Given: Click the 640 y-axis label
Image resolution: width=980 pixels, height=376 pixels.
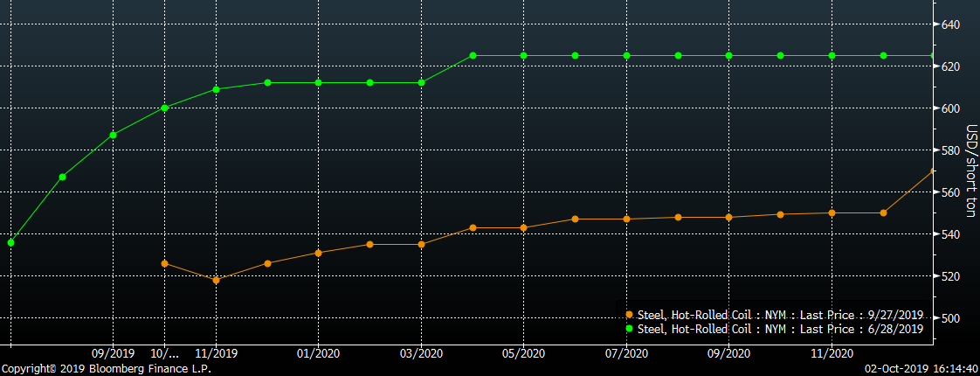Looking at the screenshot, I should (950, 24).
